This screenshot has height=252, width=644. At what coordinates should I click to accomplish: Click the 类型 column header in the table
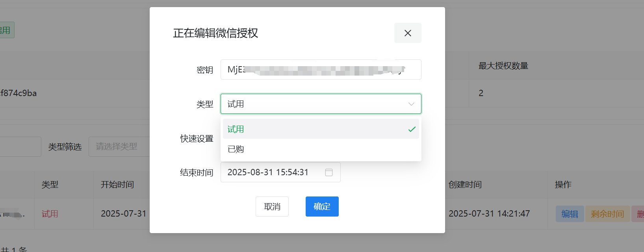coord(50,184)
